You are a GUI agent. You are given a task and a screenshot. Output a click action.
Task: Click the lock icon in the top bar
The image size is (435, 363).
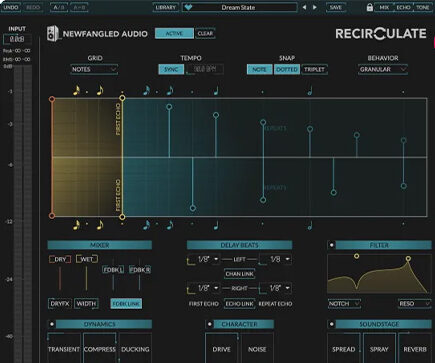tap(369, 7)
